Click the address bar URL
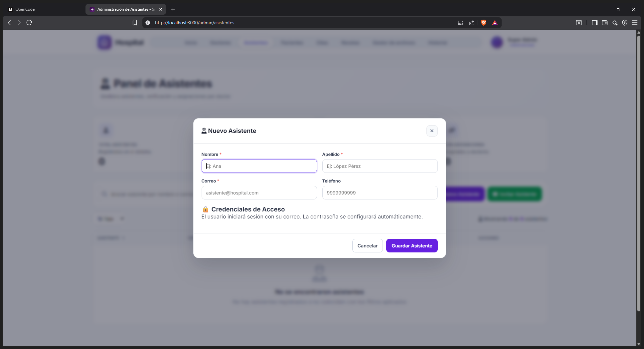 (195, 23)
